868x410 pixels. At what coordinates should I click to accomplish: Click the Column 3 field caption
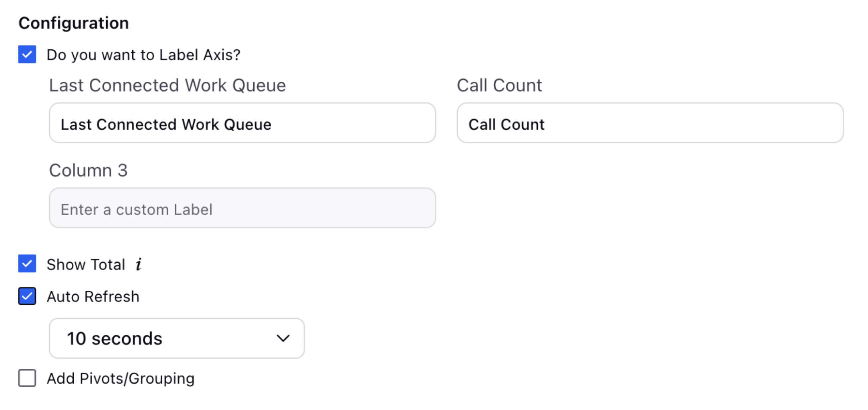(88, 171)
